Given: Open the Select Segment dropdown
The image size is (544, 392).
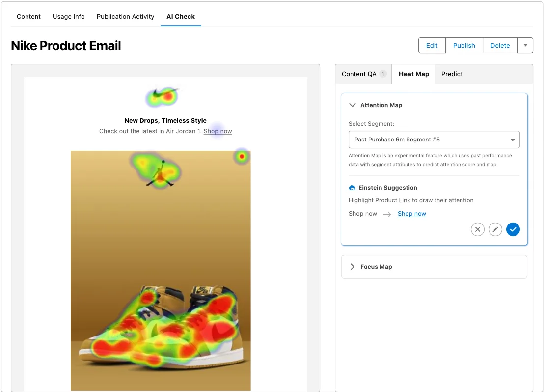Looking at the screenshot, I should [434, 140].
